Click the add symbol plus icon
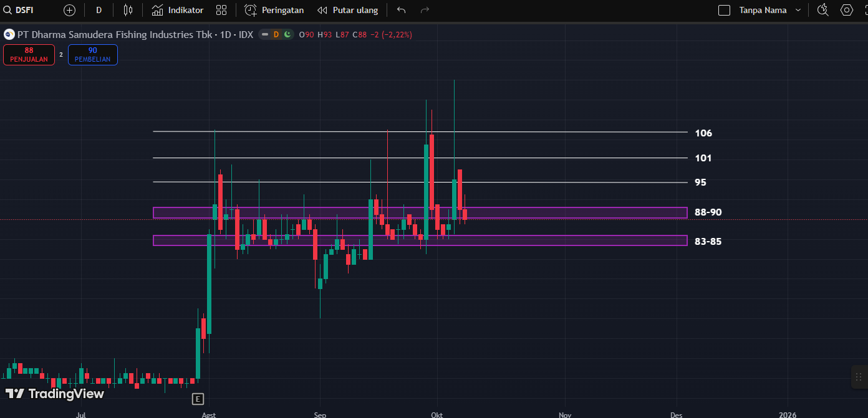Image resolution: width=868 pixels, height=418 pixels. (x=69, y=10)
